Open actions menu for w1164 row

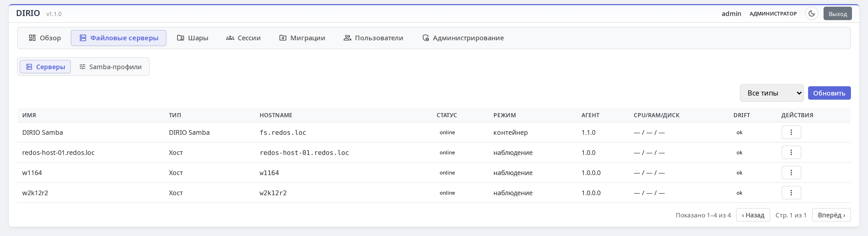click(791, 173)
